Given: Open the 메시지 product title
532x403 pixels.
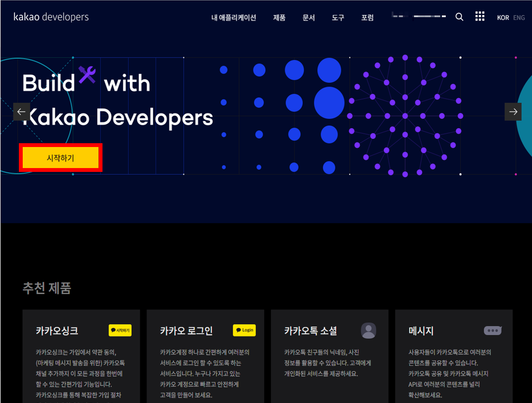Looking at the screenshot, I should click(x=421, y=331).
